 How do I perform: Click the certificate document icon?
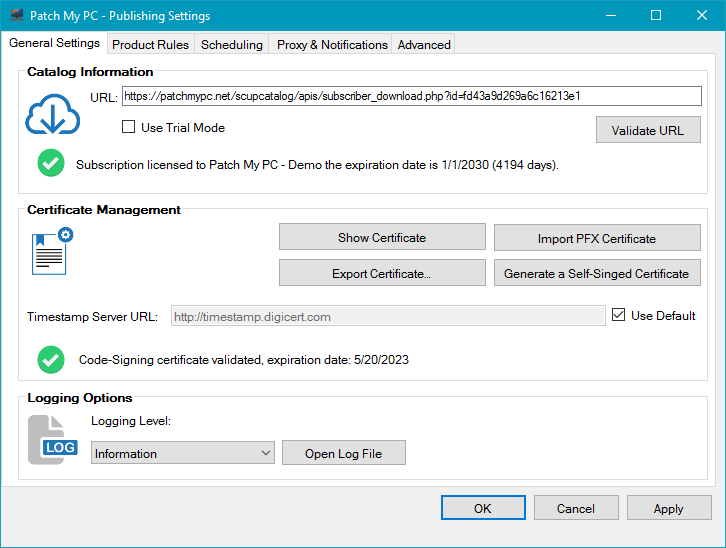coord(52,251)
